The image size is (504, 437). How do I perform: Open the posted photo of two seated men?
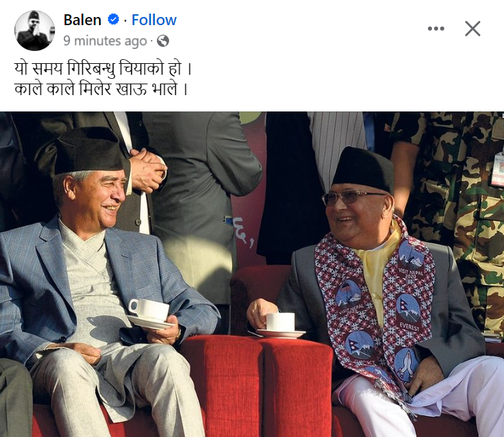(x=252, y=274)
